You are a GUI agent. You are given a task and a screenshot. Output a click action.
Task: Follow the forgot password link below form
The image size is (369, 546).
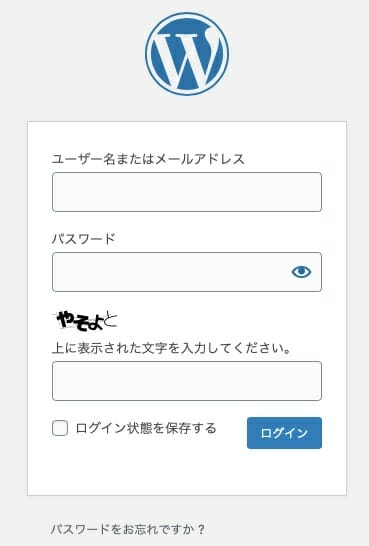(x=128, y=529)
